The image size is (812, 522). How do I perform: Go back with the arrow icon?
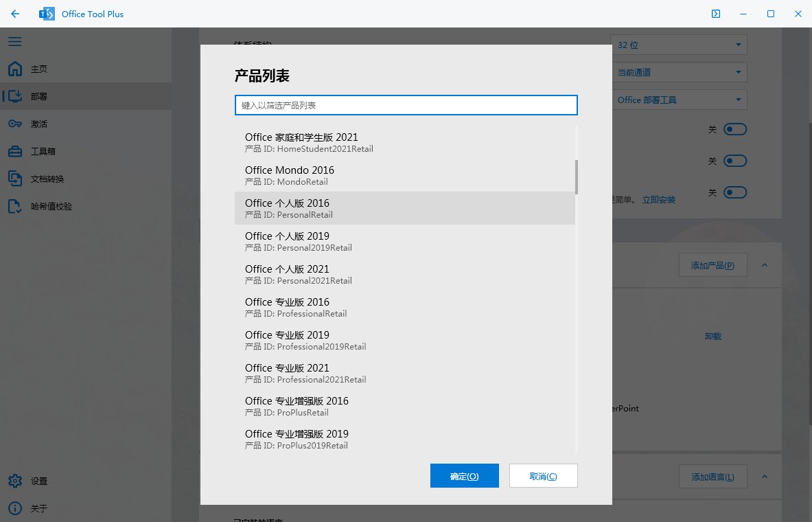pyautogui.click(x=15, y=14)
